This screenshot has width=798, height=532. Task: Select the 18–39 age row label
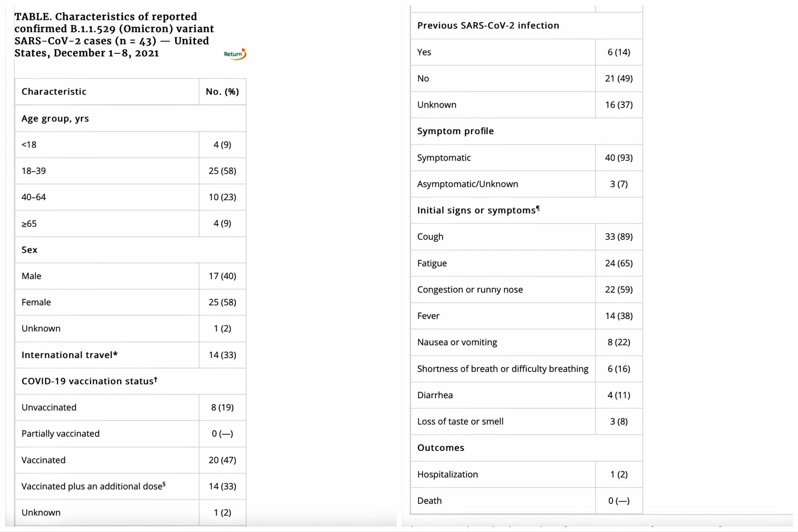(34, 171)
